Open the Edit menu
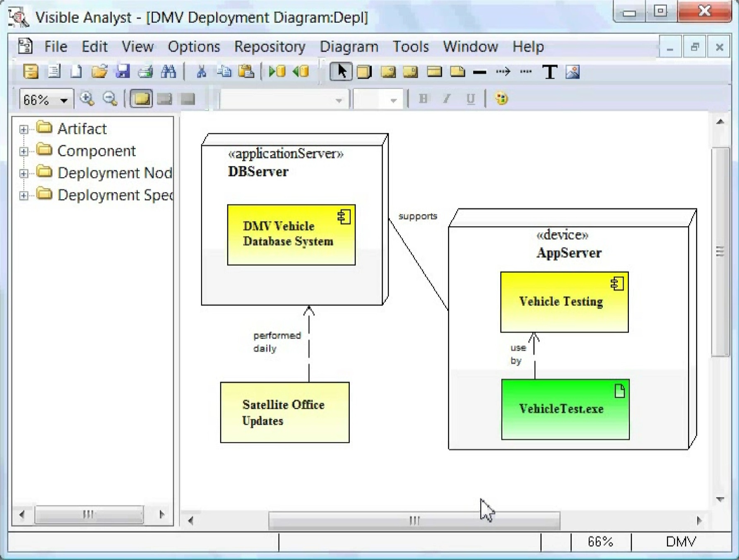Image resolution: width=739 pixels, height=560 pixels. [x=94, y=46]
